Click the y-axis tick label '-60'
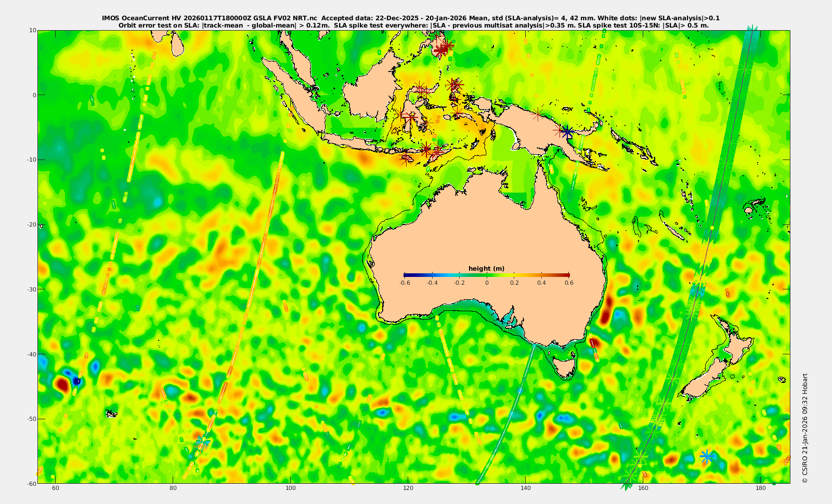 [31, 484]
